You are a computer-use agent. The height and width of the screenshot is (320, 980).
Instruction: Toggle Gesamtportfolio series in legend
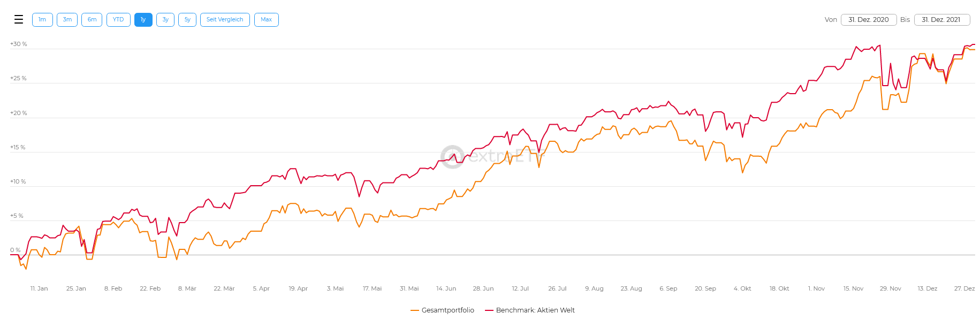pyautogui.click(x=447, y=310)
